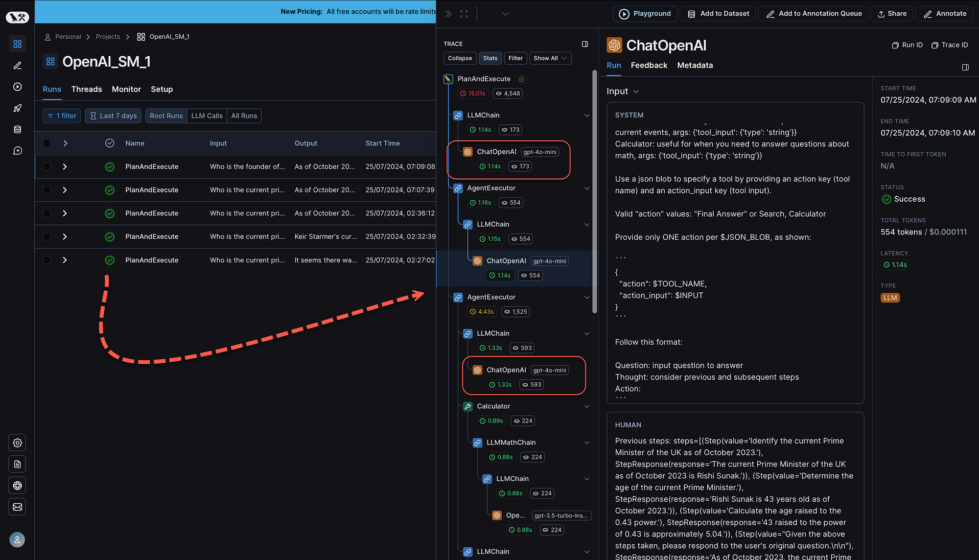
Task: Select the annotation pen icon in the sidebar
Action: click(17, 65)
